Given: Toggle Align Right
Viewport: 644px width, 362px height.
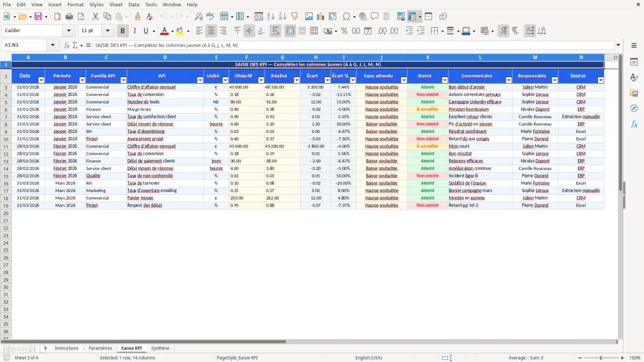Looking at the screenshot, I should click(223, 31).
